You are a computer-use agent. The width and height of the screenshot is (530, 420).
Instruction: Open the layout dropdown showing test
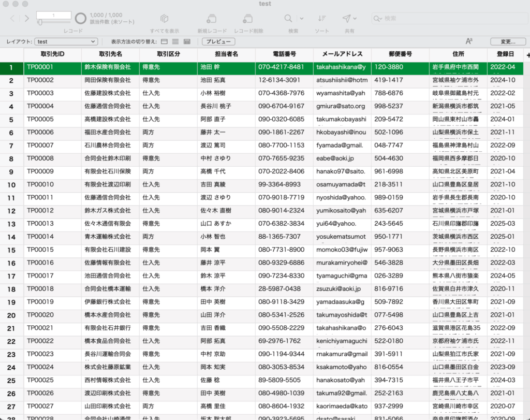[x=66, y=41]
